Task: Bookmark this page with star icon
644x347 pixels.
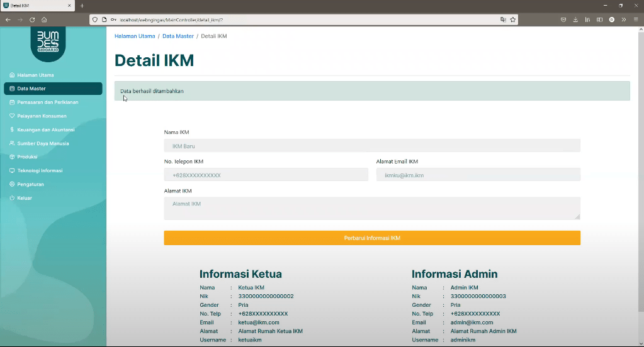Action: tap(513, 19)
